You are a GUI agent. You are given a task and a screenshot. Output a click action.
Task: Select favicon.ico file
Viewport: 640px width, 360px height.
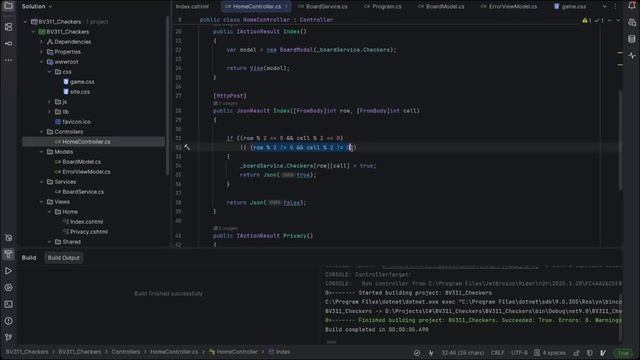76,122
